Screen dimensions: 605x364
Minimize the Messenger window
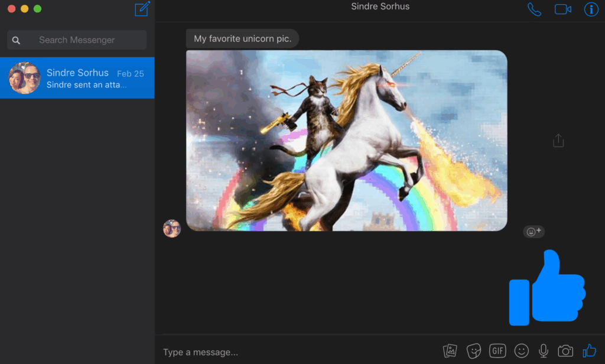coord(24,9)
